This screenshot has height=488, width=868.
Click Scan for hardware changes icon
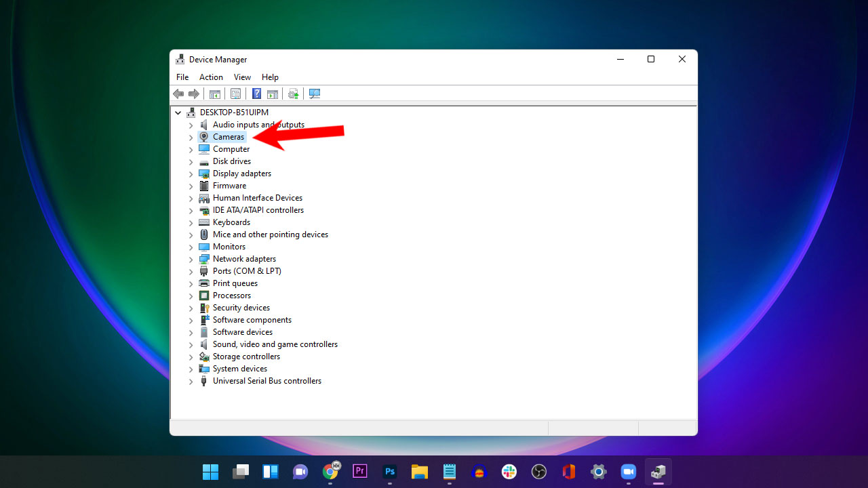(x=314, y=94)
